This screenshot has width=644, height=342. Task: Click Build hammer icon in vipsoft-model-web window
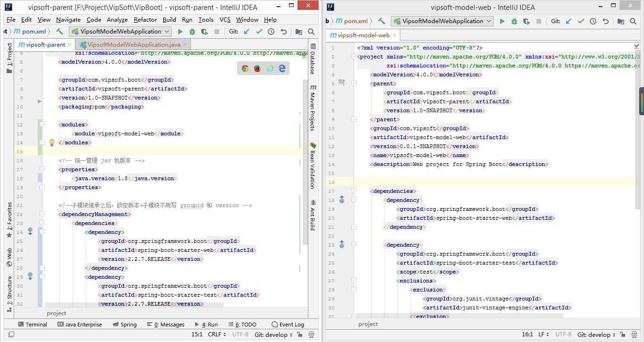[x=381, y=21]
